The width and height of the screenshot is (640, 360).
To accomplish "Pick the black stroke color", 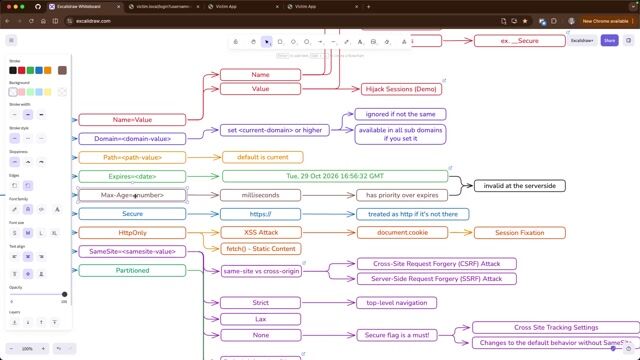I will point(13,70).
